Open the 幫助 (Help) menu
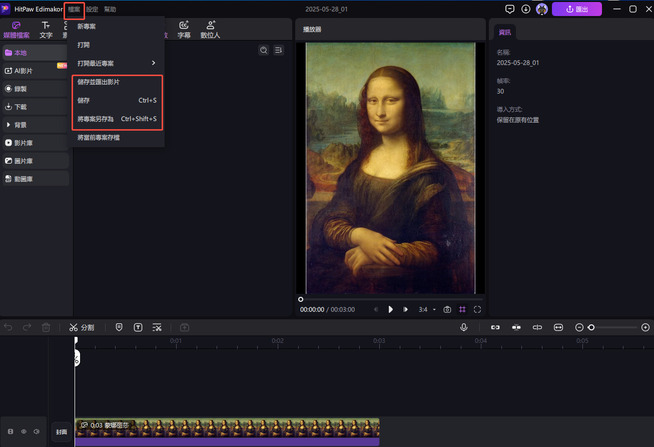Image resolution: width=654 pixels, height=447 pixels. coord(110,9)
